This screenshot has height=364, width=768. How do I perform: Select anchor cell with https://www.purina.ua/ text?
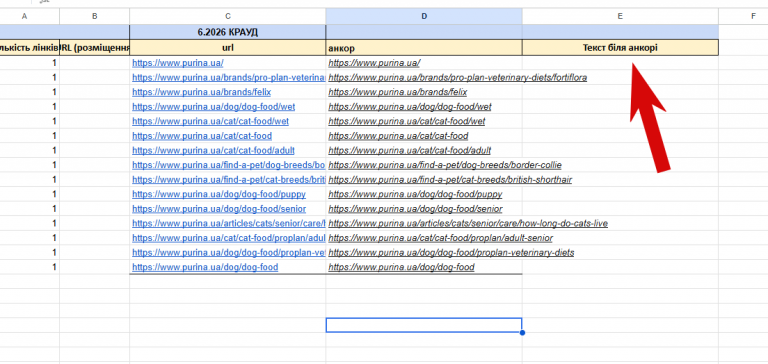424,63
